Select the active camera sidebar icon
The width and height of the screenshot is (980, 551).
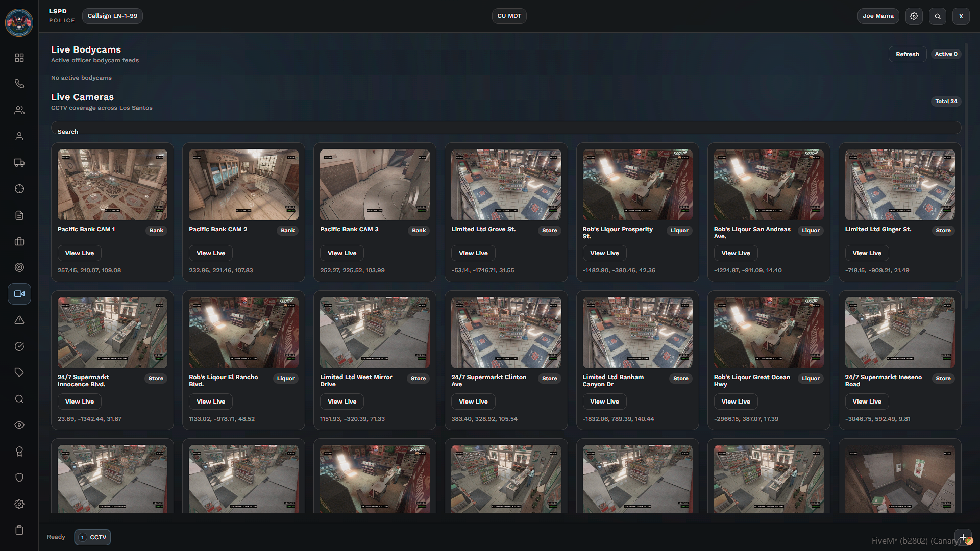(x=19, y=294)
